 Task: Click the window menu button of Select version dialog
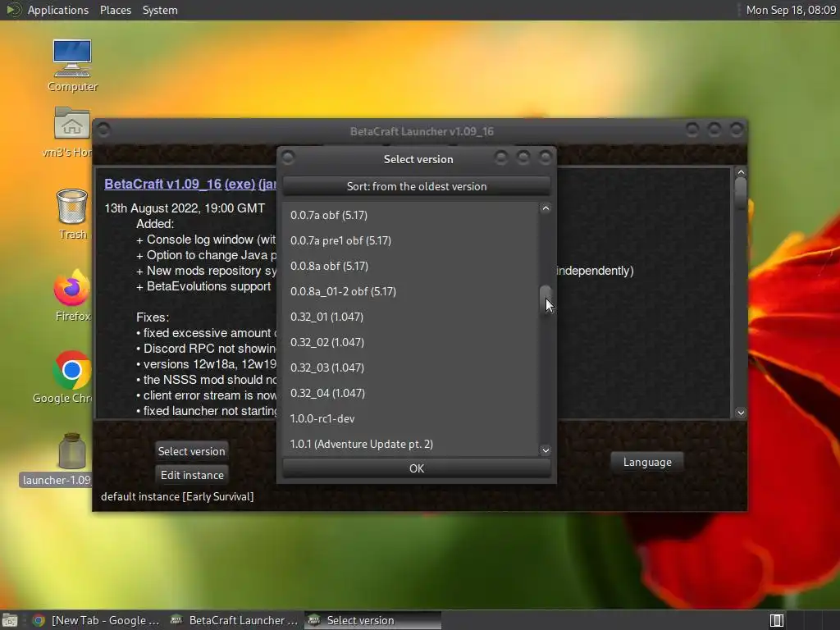(288, 157)
